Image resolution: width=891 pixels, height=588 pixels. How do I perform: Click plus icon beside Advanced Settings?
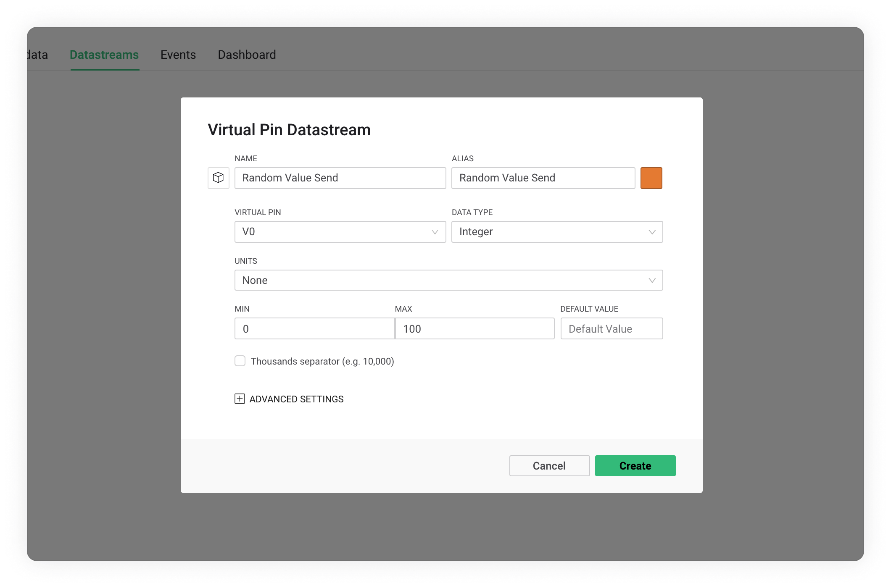tap(240, 399)
